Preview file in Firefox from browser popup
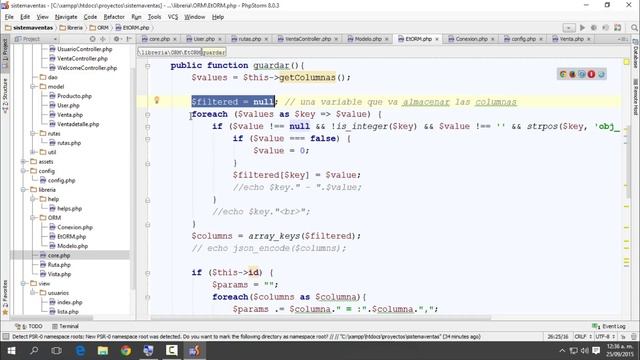 pos(572,74)
